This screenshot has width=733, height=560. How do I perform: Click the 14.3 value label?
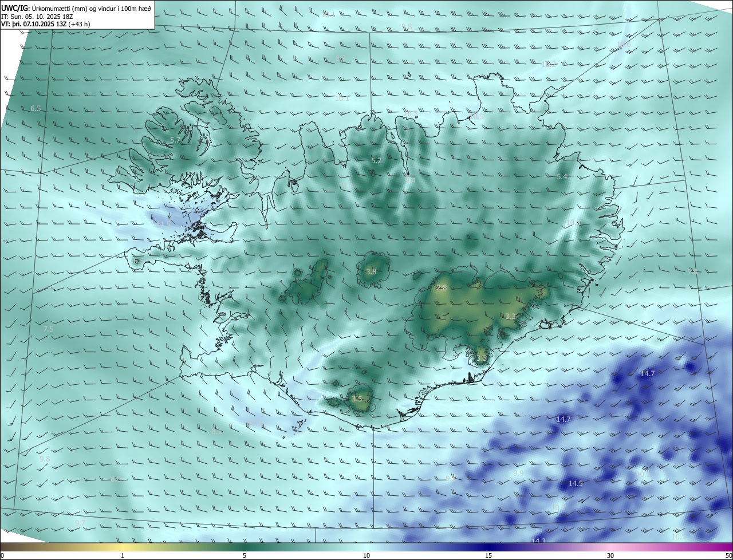click(x=538, y=541)
